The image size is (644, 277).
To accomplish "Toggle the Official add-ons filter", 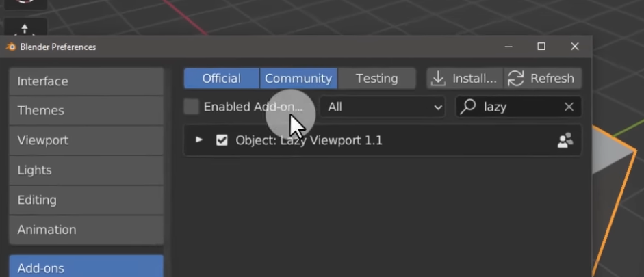I will [221, 79].
